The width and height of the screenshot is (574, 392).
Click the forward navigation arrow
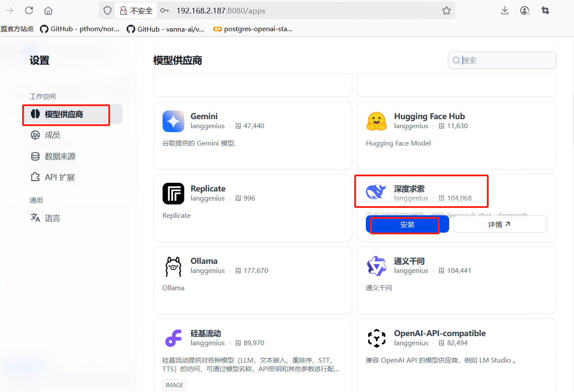(x=10, y=10)
